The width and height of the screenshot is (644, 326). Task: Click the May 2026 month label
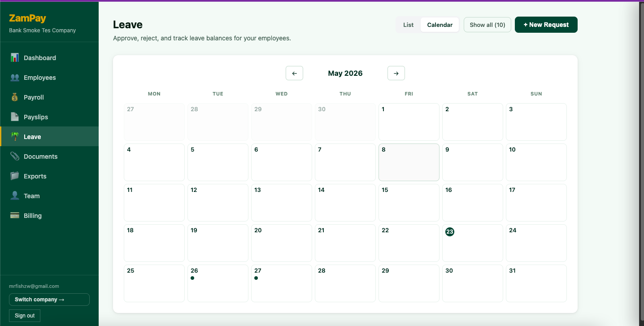[345, 73]
